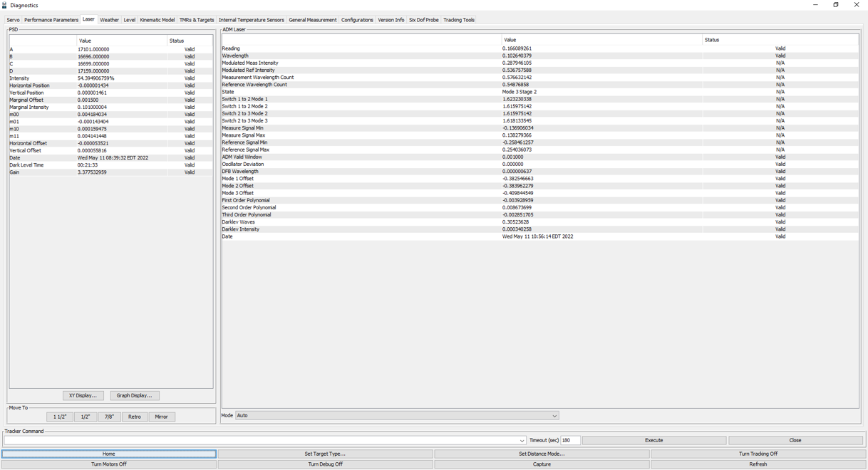The width and height of the screenshot is (868, 470).
Task: Open the Tracker Command dropdown list
Action: click(522, 441)
